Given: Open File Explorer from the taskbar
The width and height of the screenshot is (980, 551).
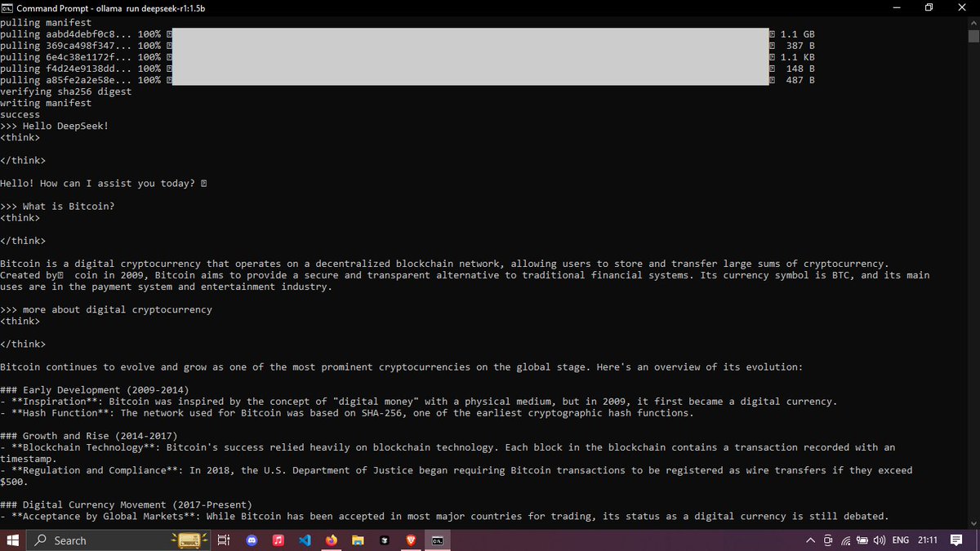Looking at the screenshot, I should coord(357,540).
